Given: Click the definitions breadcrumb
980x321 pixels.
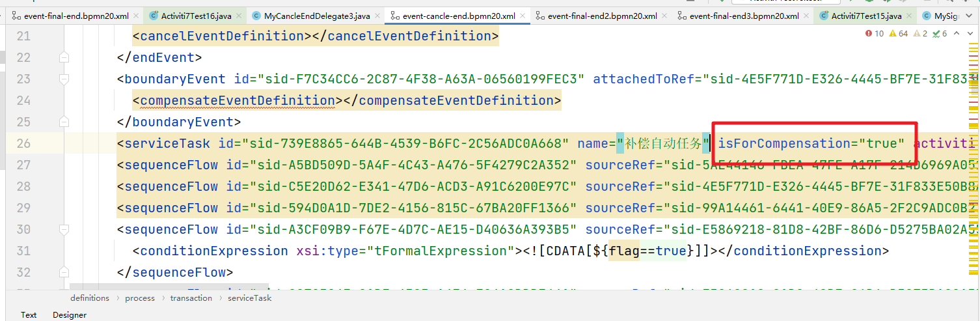Looking at the screenshot, I should tap(90, 298).
